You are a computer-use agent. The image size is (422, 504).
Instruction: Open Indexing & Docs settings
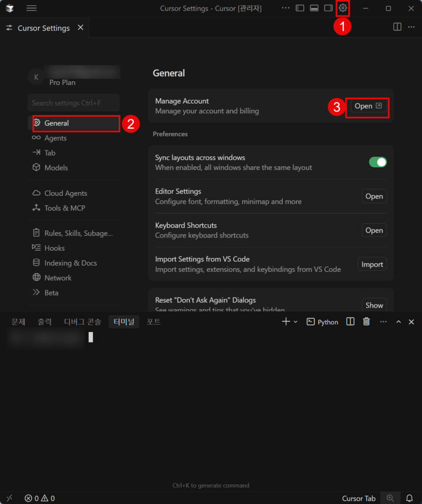73,263
